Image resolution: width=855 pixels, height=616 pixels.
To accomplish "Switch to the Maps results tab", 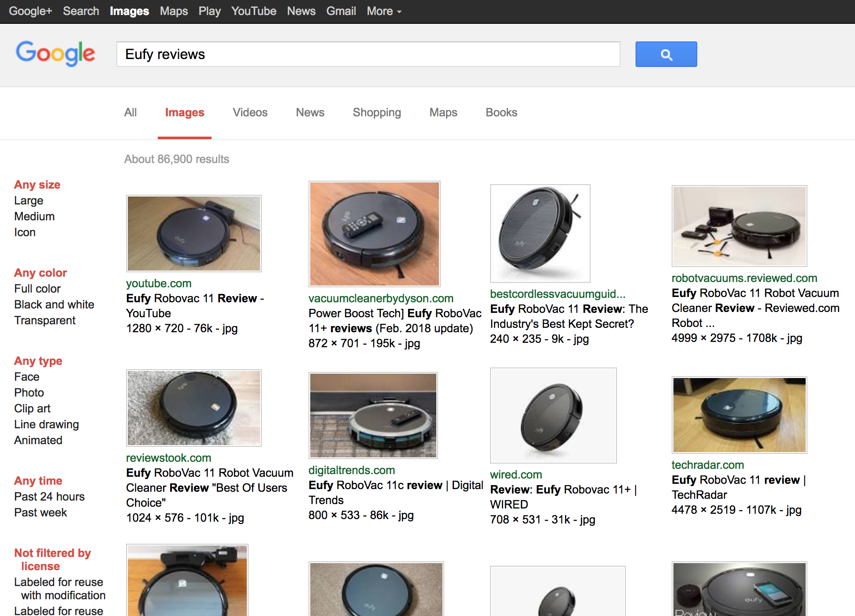I will point(443,112).
